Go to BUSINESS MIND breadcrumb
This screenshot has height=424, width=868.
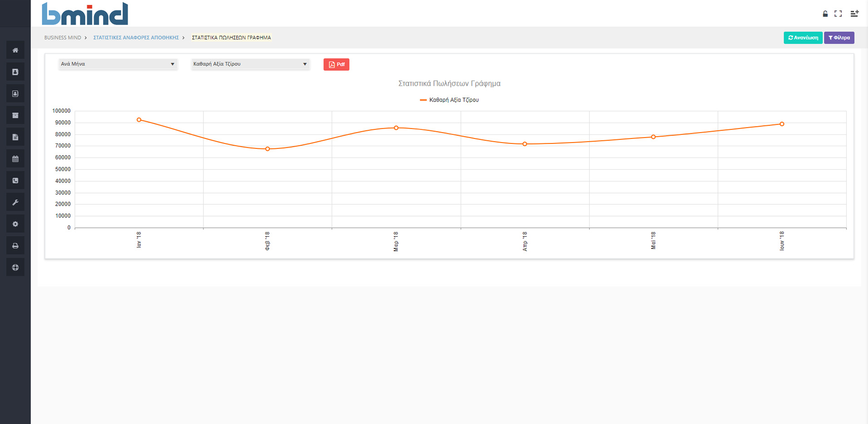click(63, 38)
